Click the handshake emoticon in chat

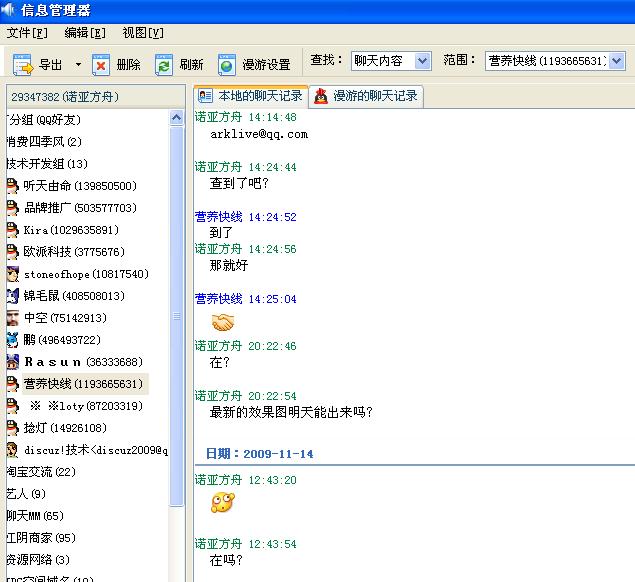click(x=223, y=323)
